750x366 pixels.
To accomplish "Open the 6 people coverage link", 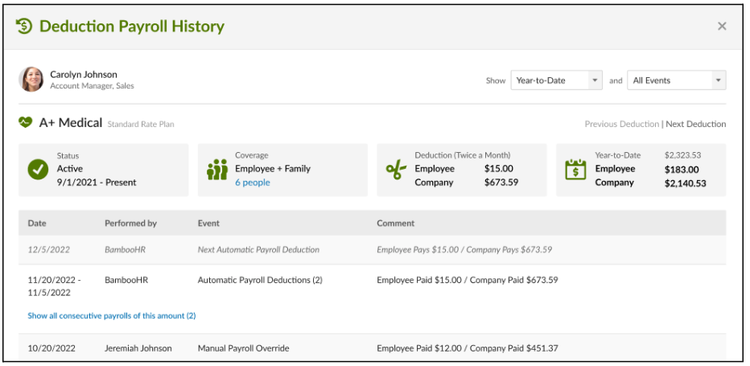I will tap(253, 182).
